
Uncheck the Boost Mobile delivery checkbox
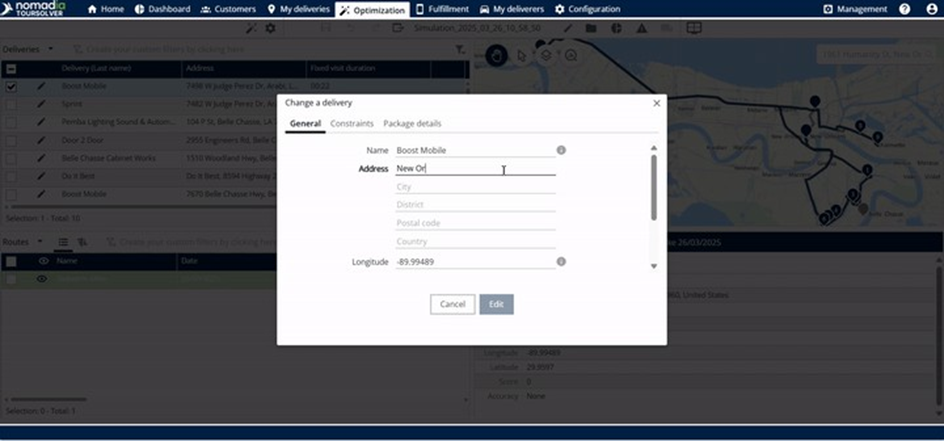11,87
